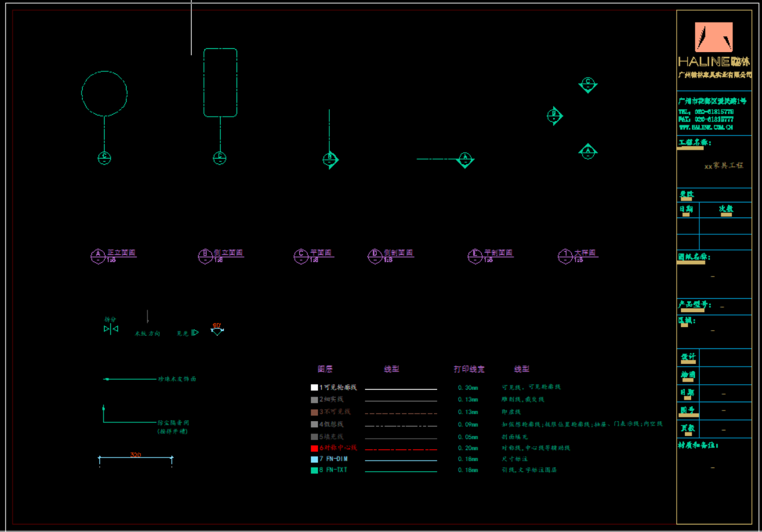Click the WWW.HALINE.COM.CN website text
Screen dimensions: 762x532
click(x=706, y=127)
